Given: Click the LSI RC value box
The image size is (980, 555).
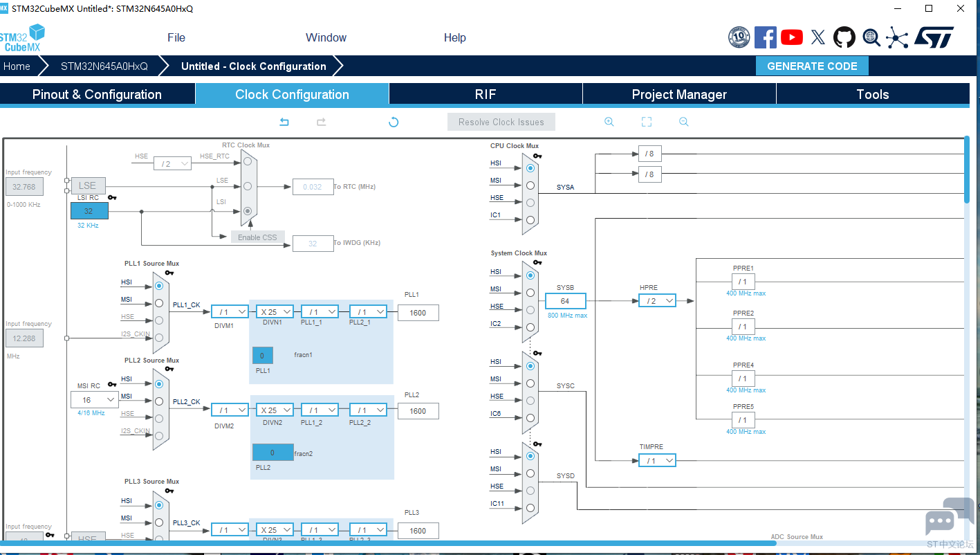Looking at the screenshot, I should 89,211.
